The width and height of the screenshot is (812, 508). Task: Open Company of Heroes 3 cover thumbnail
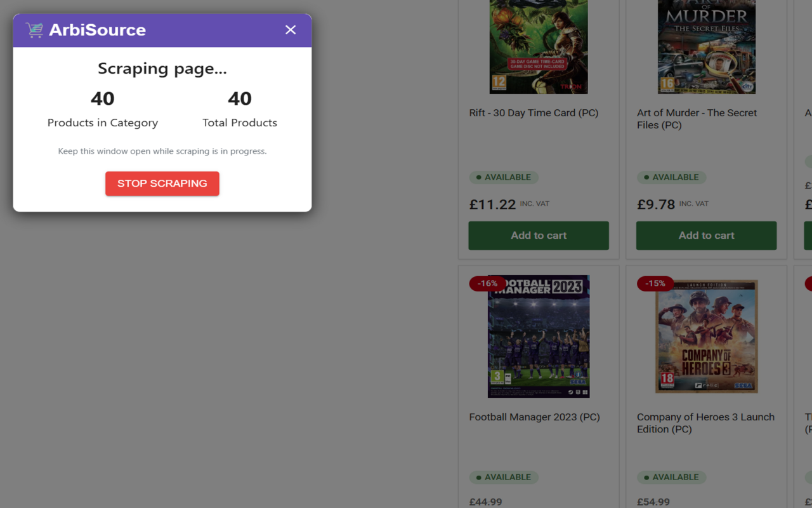[x=706, y=337]
